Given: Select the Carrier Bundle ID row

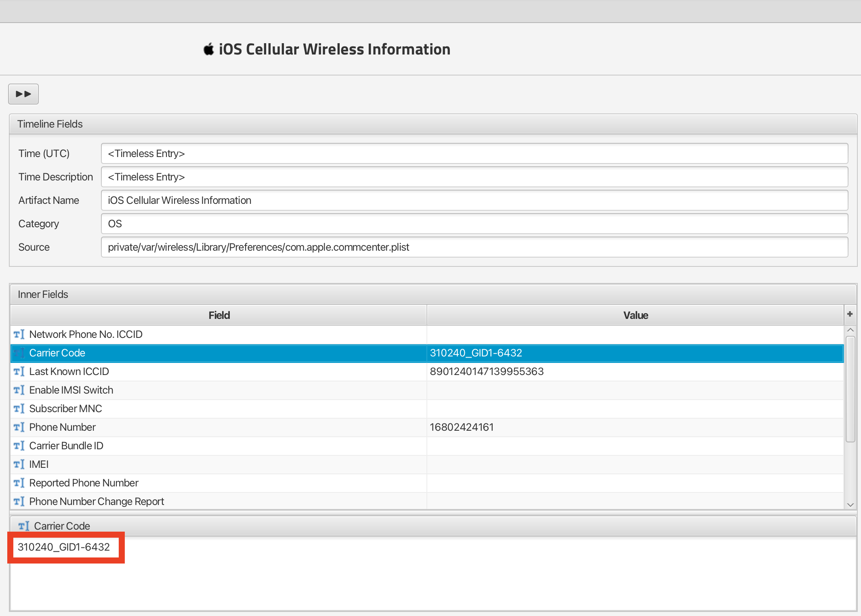Looking at the screenshot, I should tap(427, 446).
